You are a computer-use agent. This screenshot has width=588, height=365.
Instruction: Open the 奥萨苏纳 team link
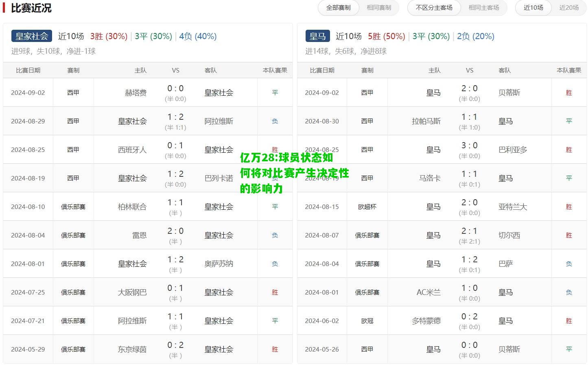[219, 264]
